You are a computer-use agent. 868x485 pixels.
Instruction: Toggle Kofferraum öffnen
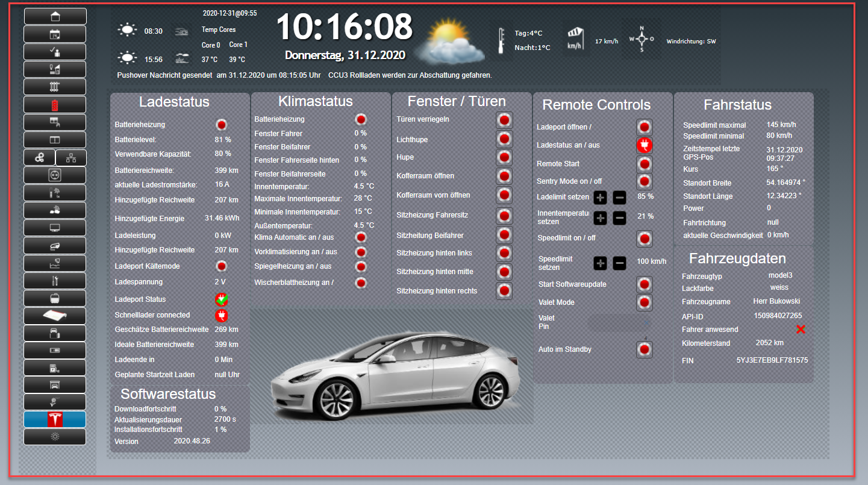coord(504,176)
